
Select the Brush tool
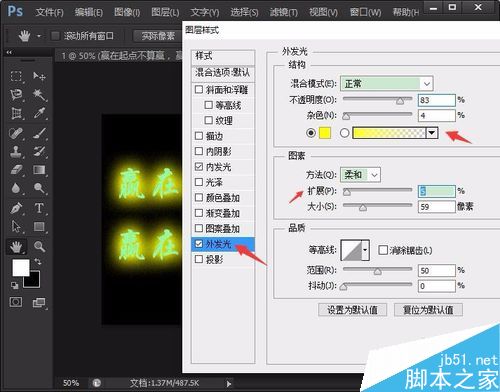point(39,133)
